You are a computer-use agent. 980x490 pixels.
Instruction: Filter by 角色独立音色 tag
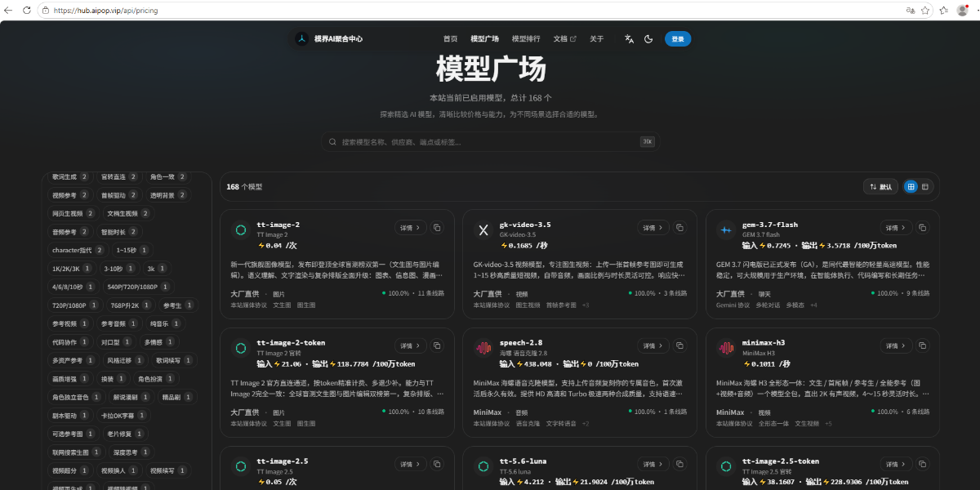click(76, 397)
